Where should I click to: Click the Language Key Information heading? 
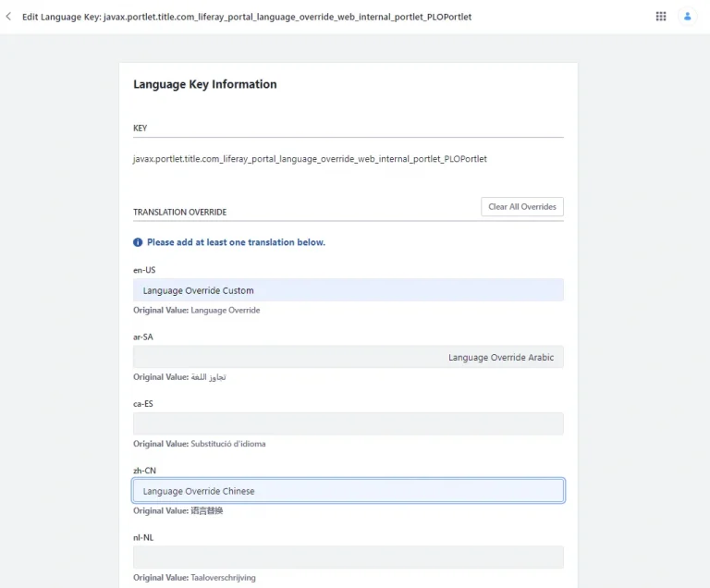204,84
